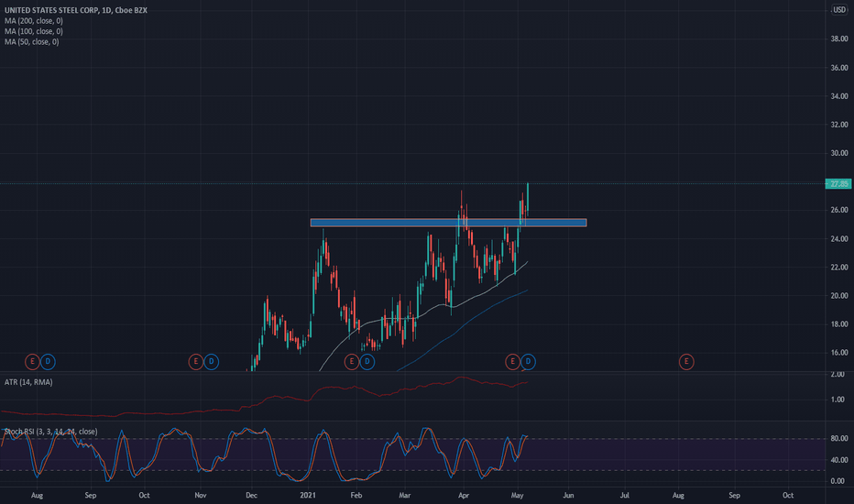Image resolution: width=854 pixels, height=504 pixels.
Task: Click the 24.00 price axis label
Action: click(839, 238)
